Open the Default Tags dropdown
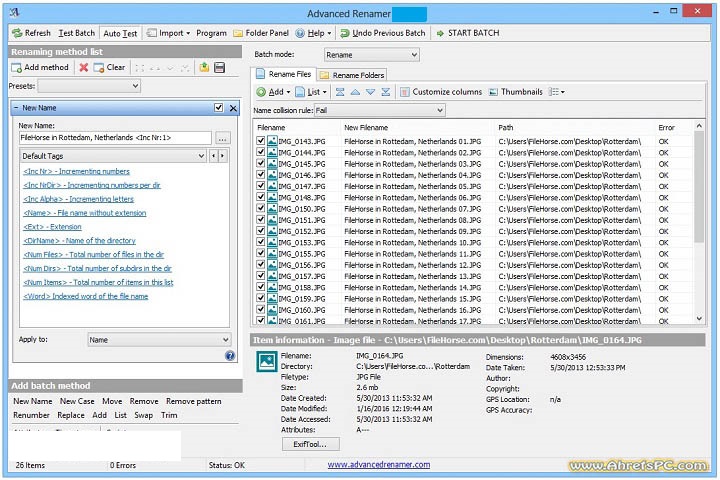Screen dimensions: 720x480 tap(113, 156)
